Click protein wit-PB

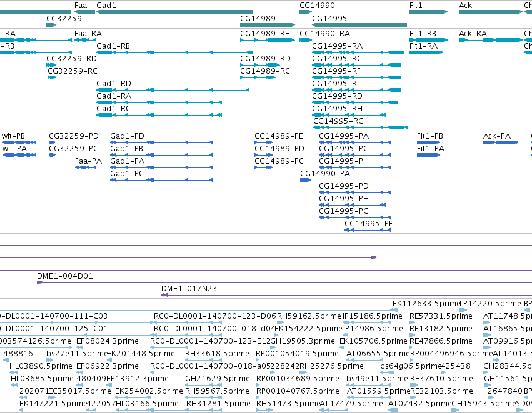[19, 142]
